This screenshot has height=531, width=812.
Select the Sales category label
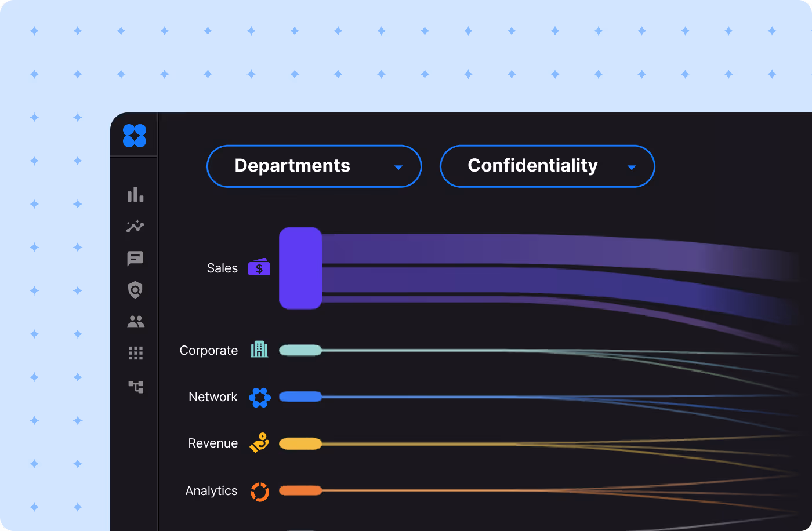coord(222,268)
